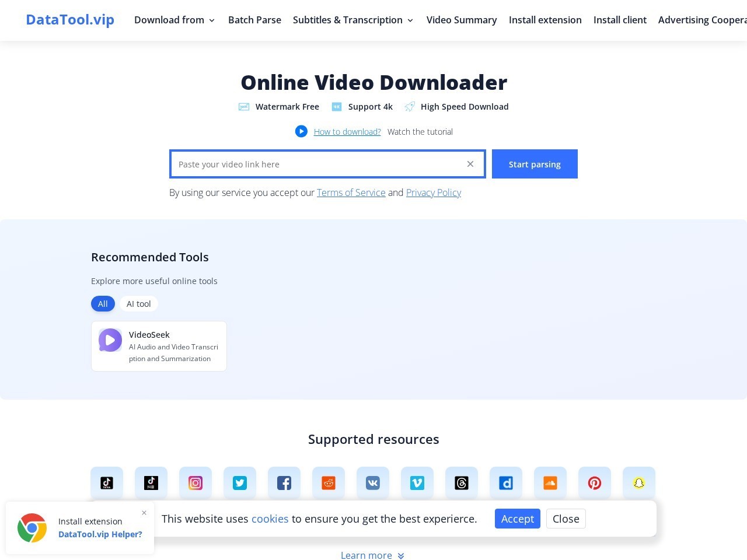Choose the Twitter resource icon
The image size is (747, 560).
tap(240, 483)
